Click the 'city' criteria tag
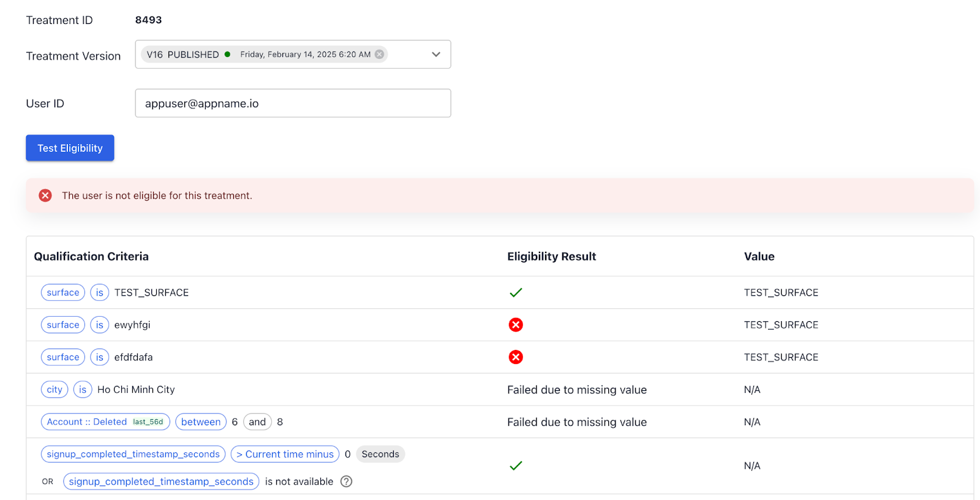980x500 pixels. point(55,390)
